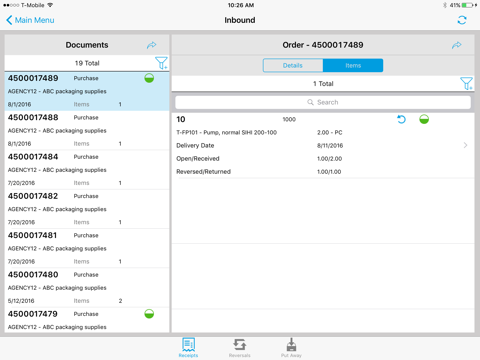Select purchase order 4500017489

pyautogui.click(x=87, y=91)
